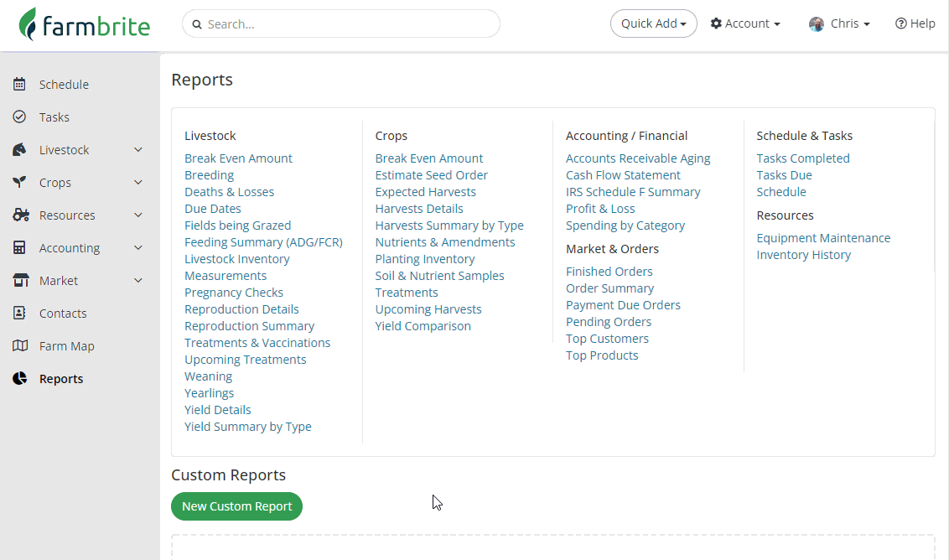This screenshot has width=949, height=560.
Task: Open the Tasks Completed report
Action: [x=802, y=158]
